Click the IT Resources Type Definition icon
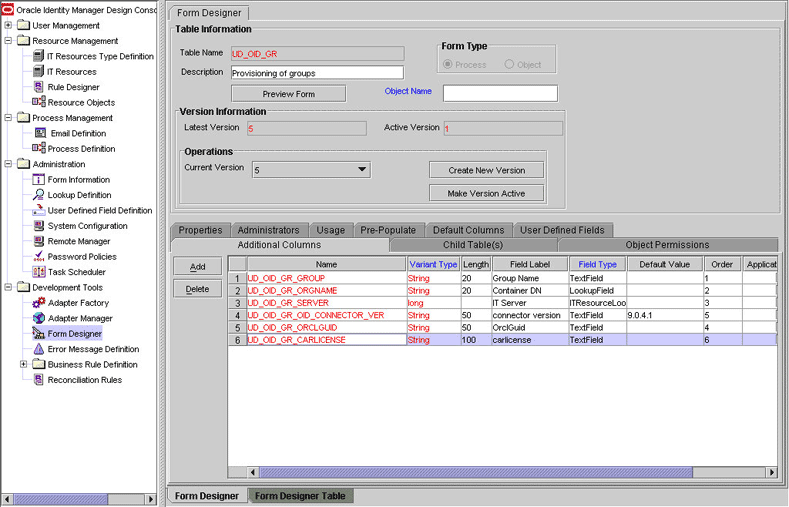 click(x=38, y=56)
